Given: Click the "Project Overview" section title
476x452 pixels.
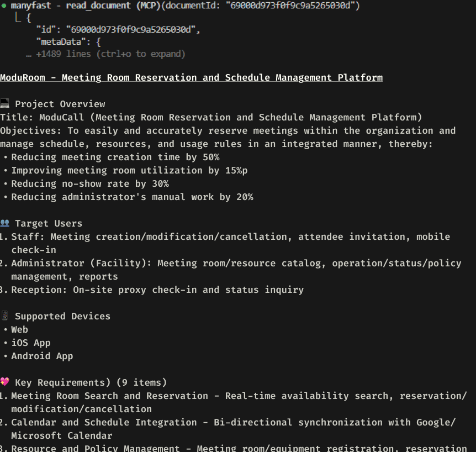Looking at the screenshot, I should pyautogui.click(x=60, y=104).
